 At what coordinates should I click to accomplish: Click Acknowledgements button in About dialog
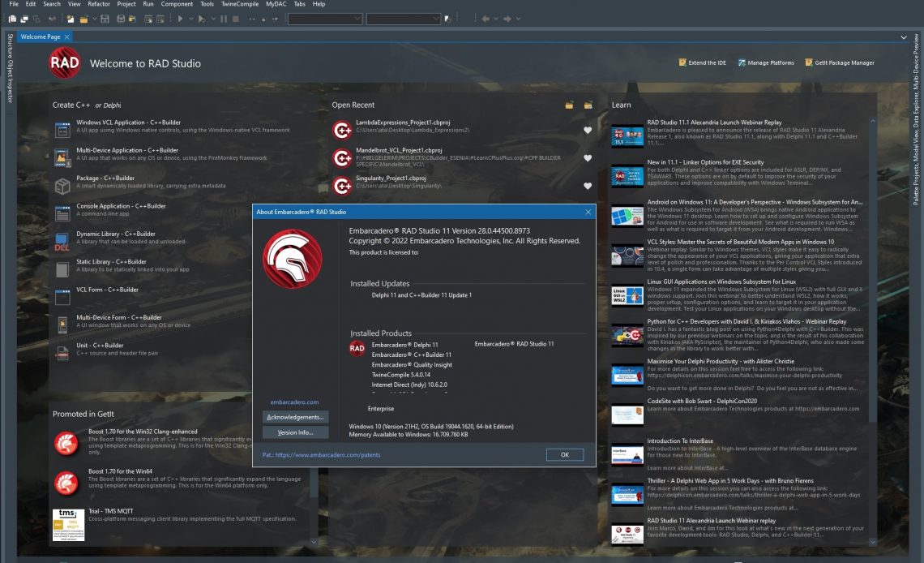295,417
